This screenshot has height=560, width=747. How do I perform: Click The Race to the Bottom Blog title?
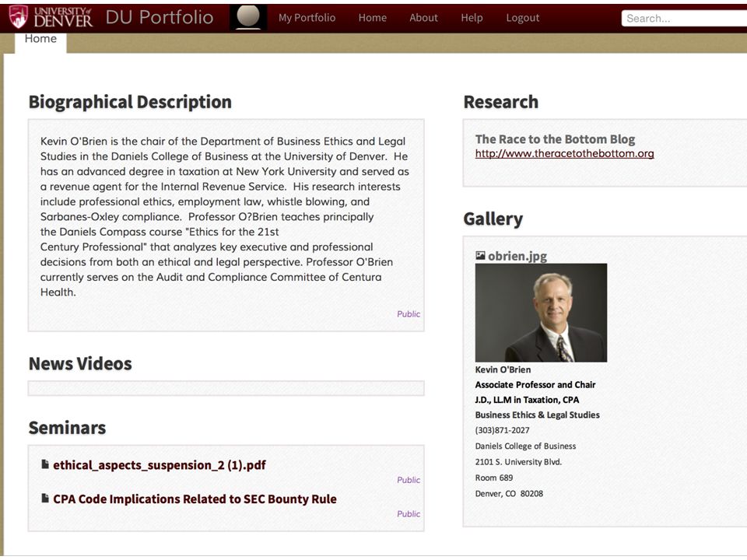coord(555,139)
